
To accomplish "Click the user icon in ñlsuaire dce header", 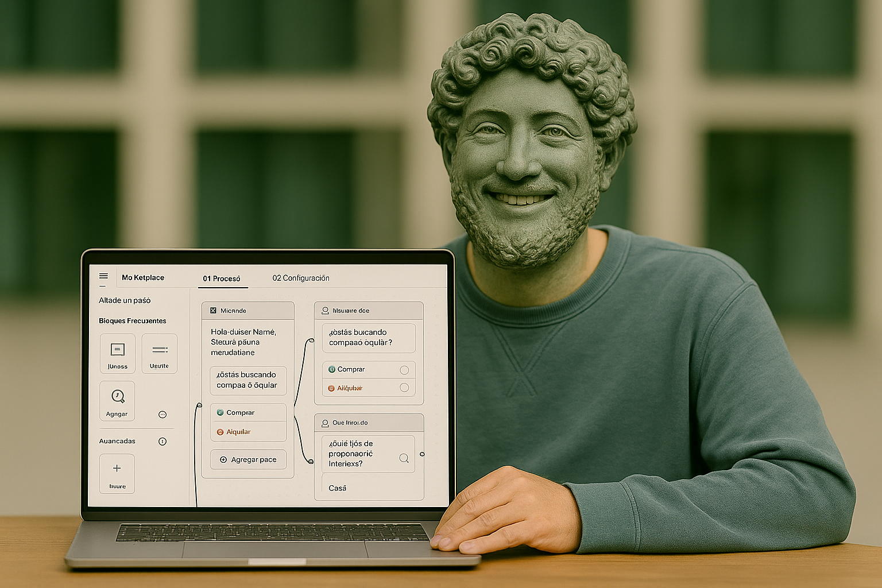I will [325, 311].
